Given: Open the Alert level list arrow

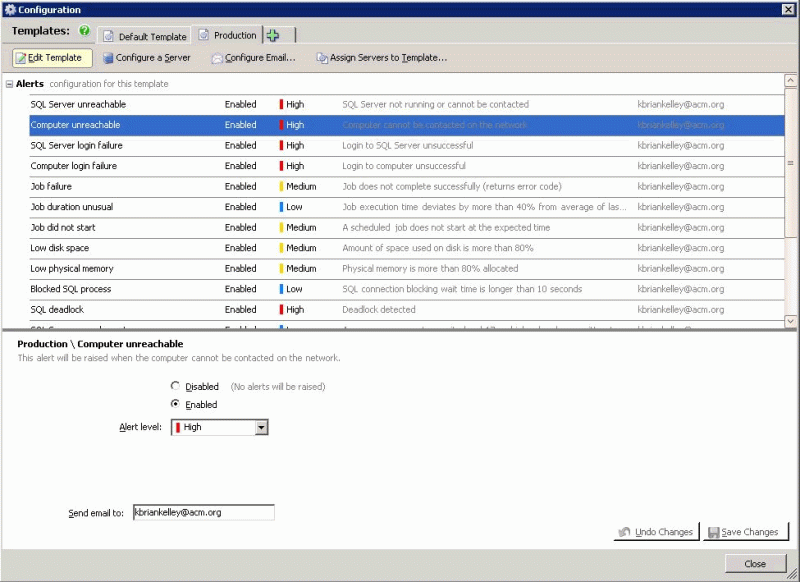Looking at the screenshot, I should [260, 427].
